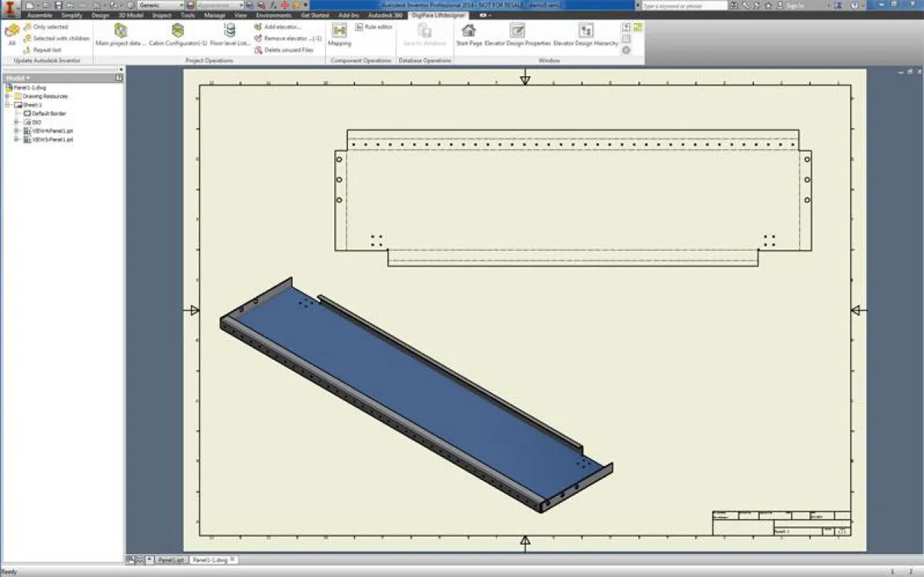Open the Floor level List
The width and height of the screenshot is (924, 577).
[x=229, y=35]
